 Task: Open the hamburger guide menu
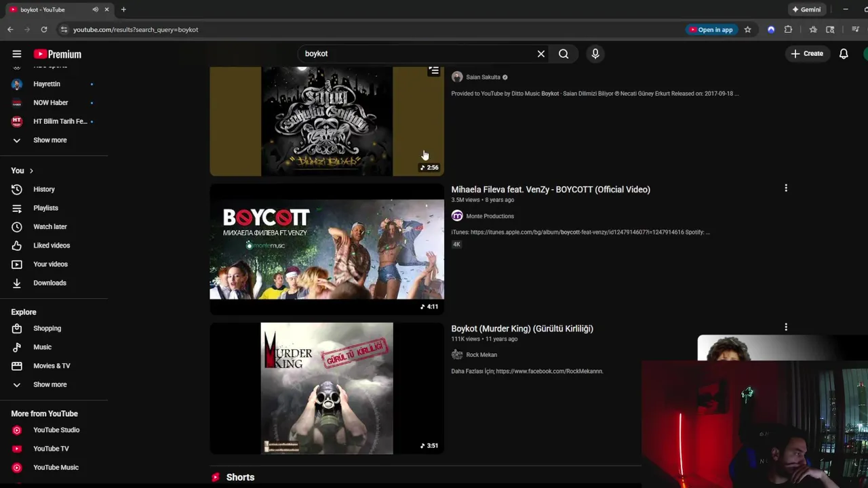click(17, 54)
